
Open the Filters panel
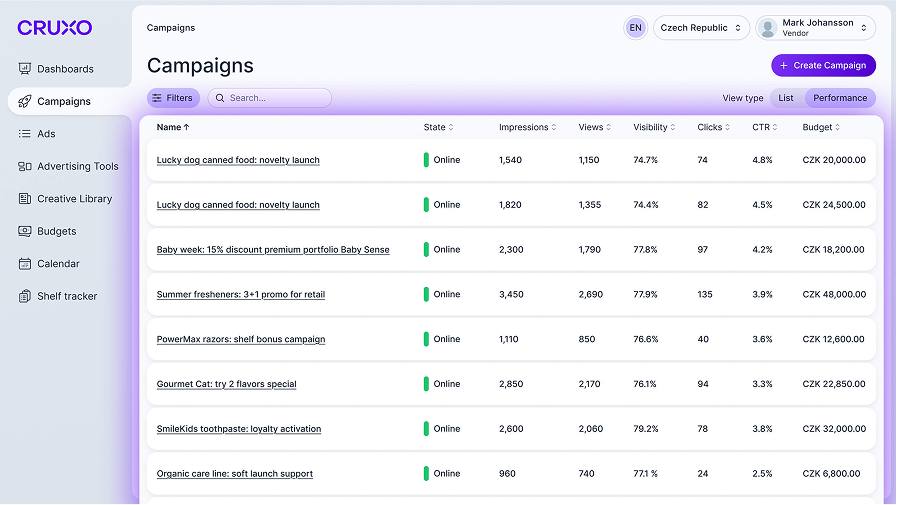[173, 98]
